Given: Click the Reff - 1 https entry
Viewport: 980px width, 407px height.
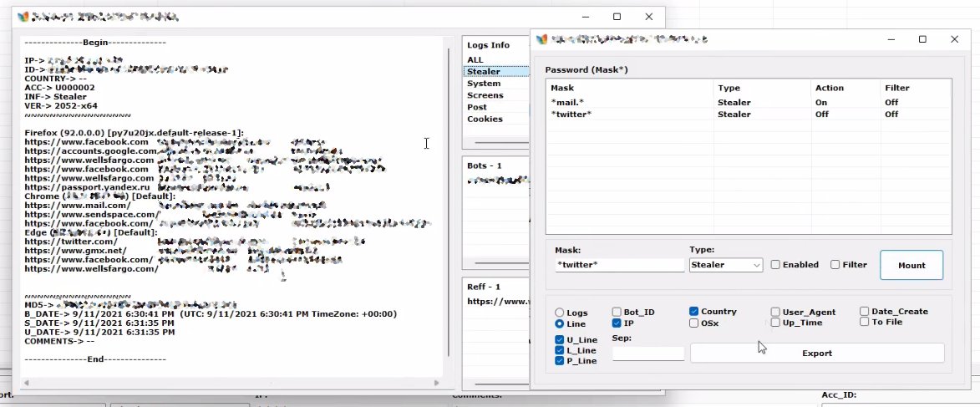Looking at the screenshot, I should pyautogui.click(x=498, y=302).
